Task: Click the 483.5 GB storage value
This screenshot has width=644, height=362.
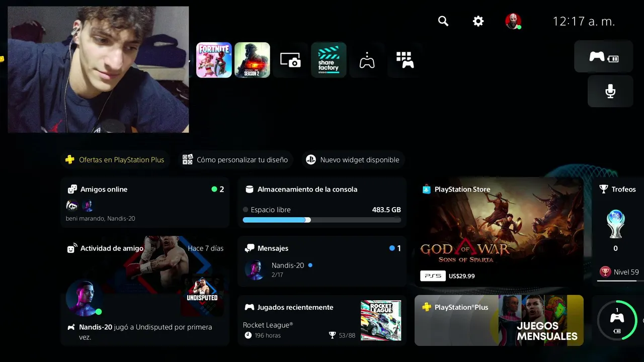Action: coord(386,210)
